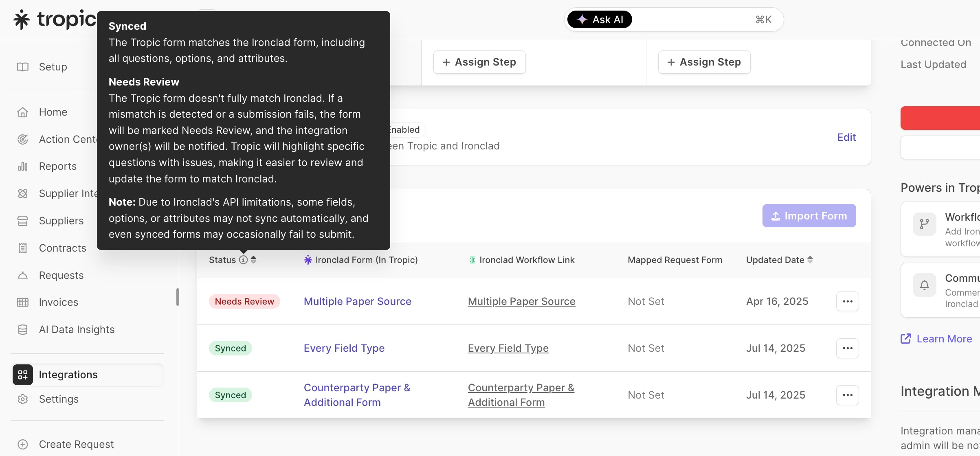
Task: Open more options for Every Field Type
Action: click(847, 348)
